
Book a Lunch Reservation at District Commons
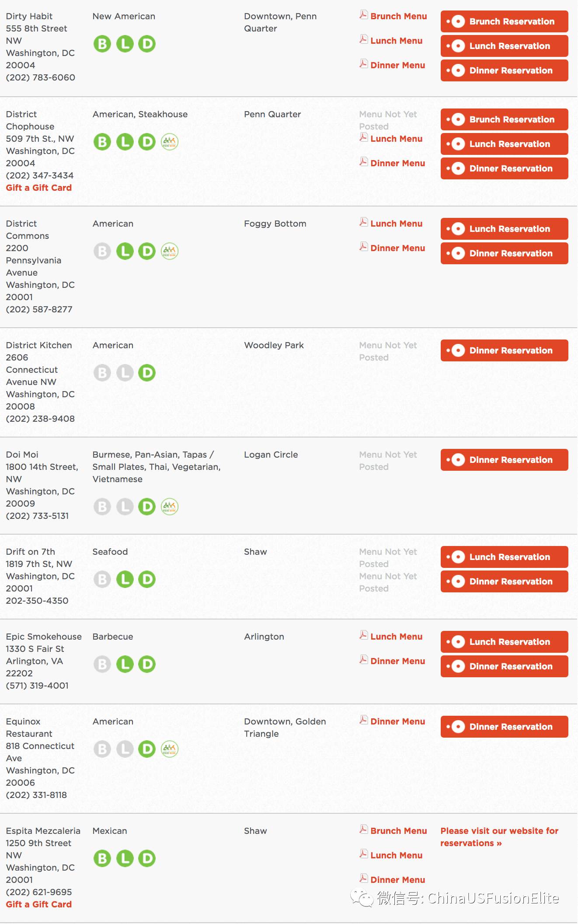[x=505, y=229]
